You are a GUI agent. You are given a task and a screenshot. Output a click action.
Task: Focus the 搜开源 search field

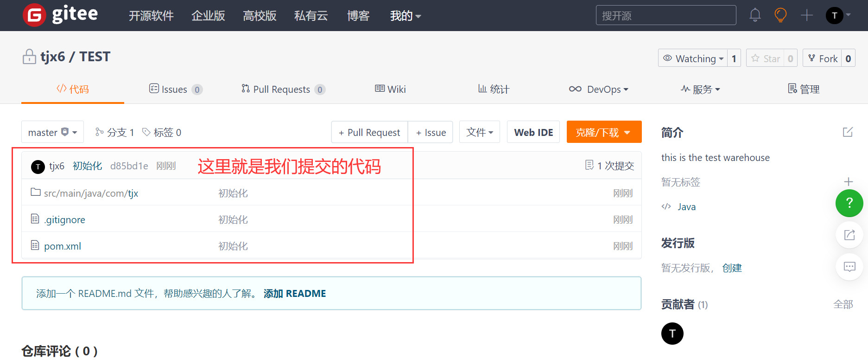666,15
